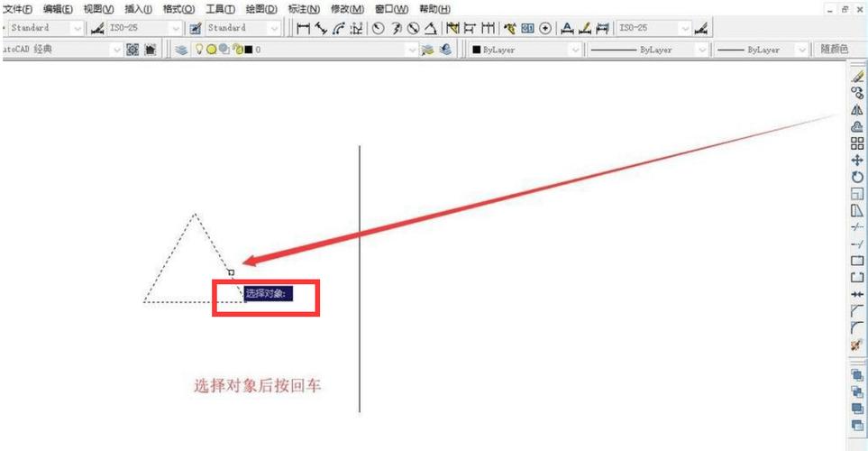Click the Bring to Front draw-order icon
Viewport: 868px width, 451px height.
coord(857,375)
